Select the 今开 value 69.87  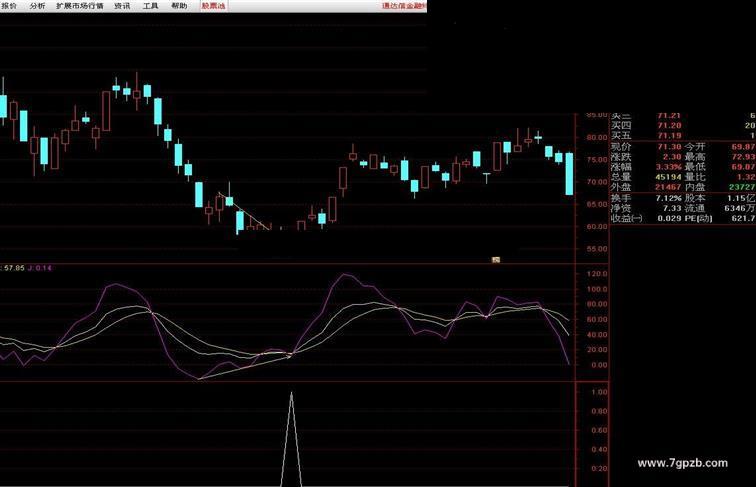tap(743, 147)
